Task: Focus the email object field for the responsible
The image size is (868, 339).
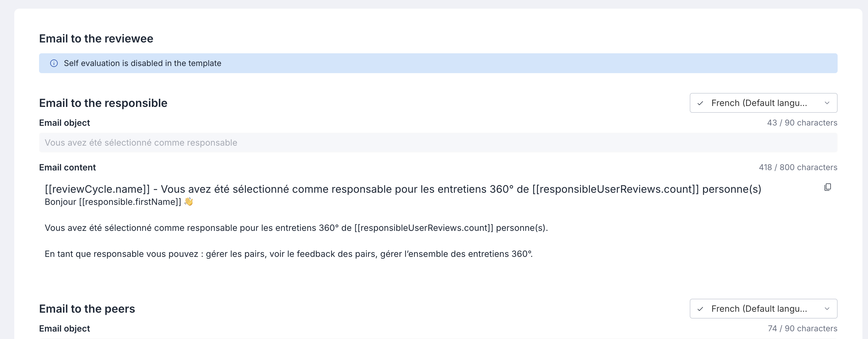Action: [438, 143]
